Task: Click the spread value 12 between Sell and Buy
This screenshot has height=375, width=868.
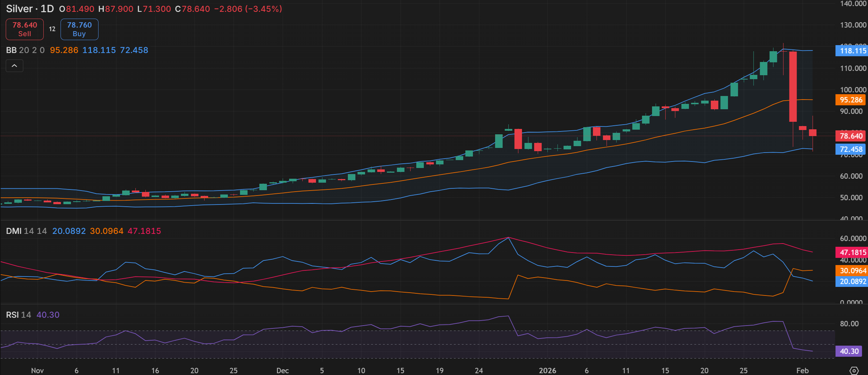Action: pos(52,29)
